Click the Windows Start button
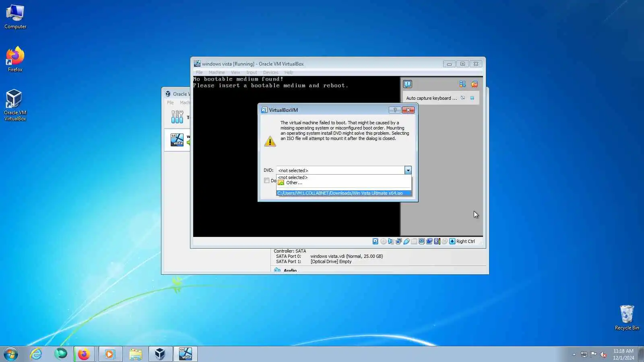This screenshot has width=644, height=362. 11,354
